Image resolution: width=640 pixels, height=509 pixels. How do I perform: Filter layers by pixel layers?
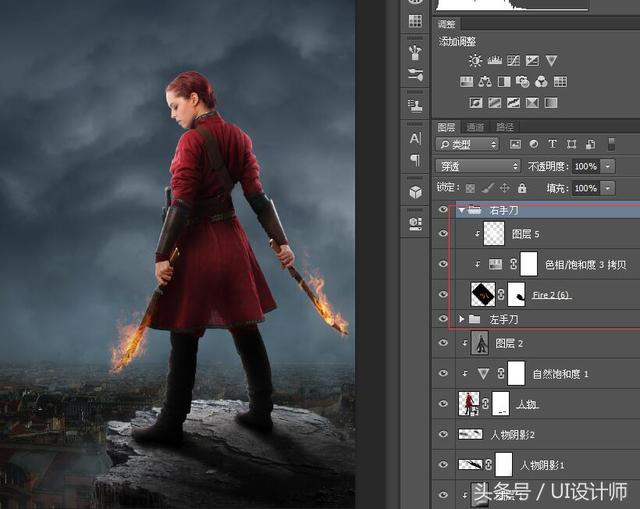[515, 144]
